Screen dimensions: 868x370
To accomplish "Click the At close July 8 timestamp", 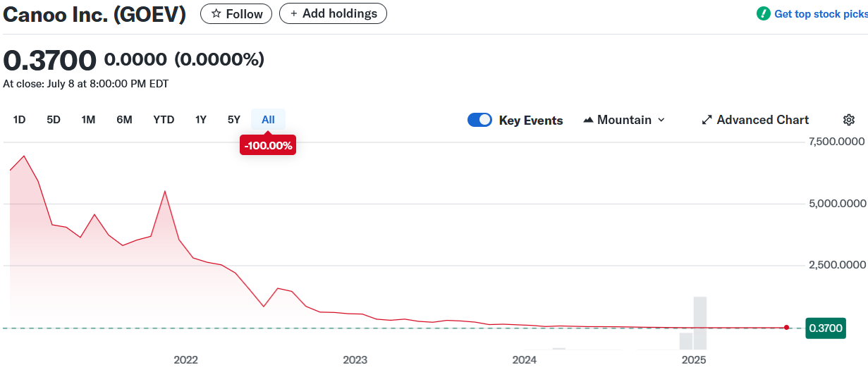I will point(86,84).
